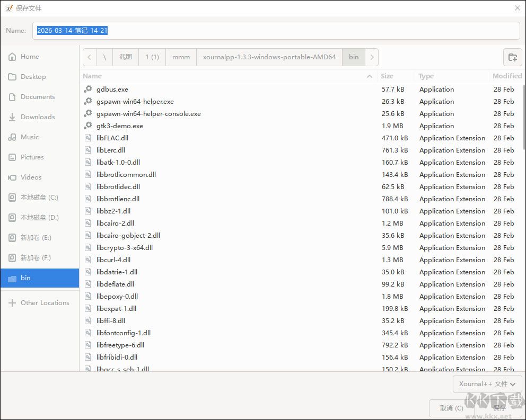Navigate to the 1 (1) path segment
The width and height of the screenshot is (526, 420).
point(152,57)
